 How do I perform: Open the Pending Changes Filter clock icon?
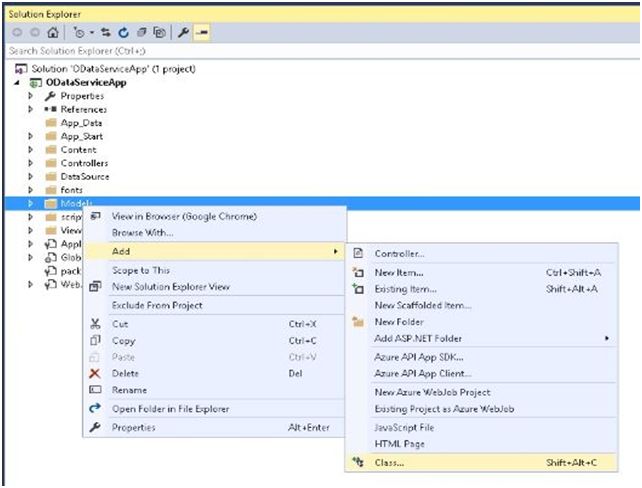click(x=79, y=32)
